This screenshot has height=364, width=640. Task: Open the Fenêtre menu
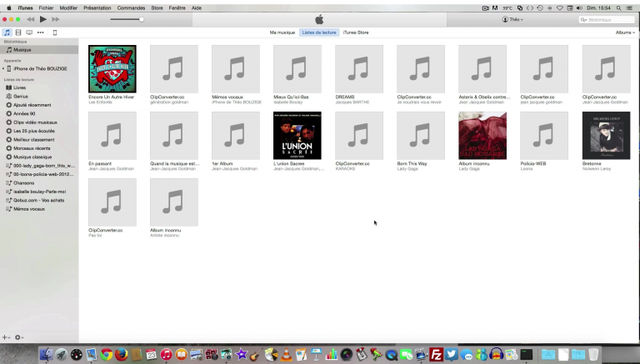click(177, 7)
